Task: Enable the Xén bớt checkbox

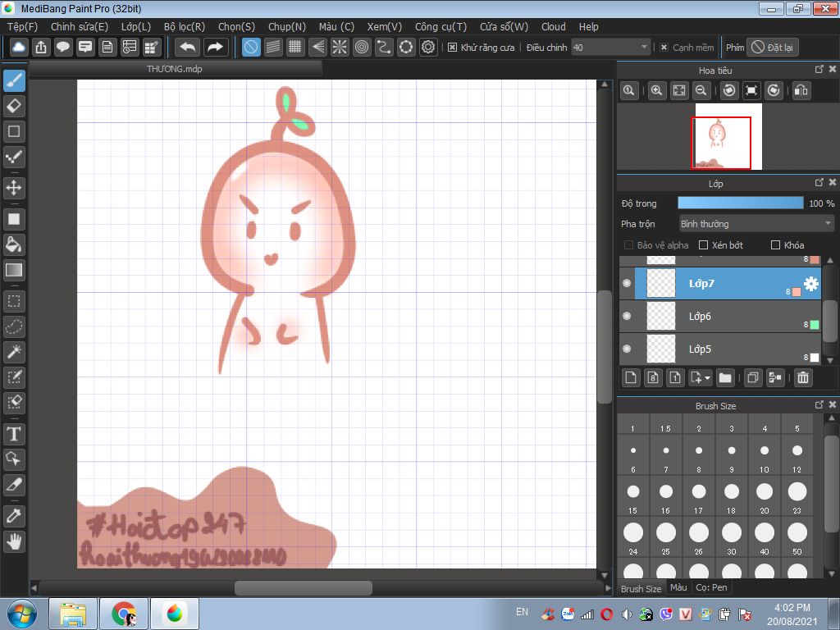Action: point(703,245)
